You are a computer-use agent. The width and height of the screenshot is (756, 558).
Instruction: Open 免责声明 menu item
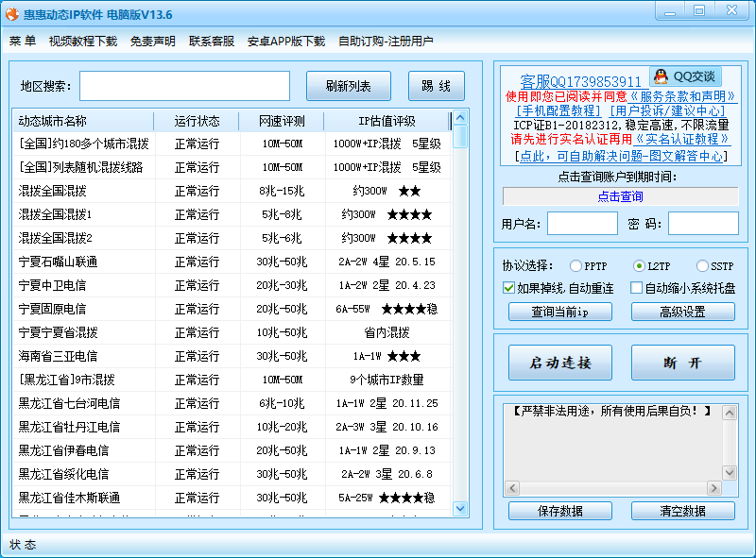tap(153, 41)
